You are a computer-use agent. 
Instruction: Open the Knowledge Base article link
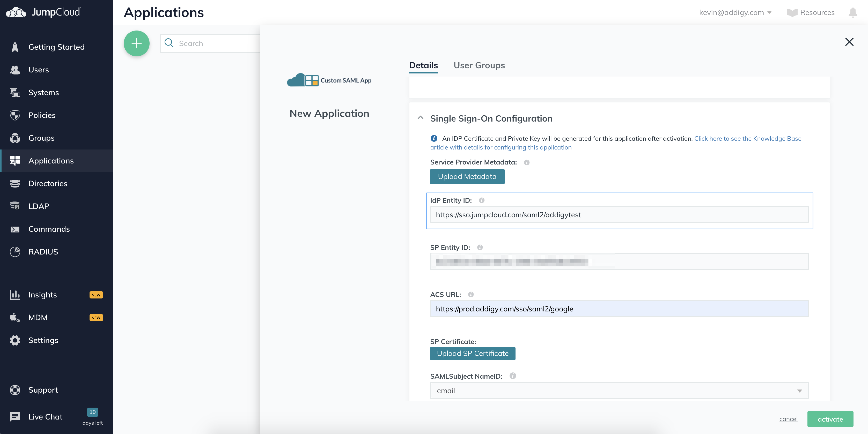pos(616,143)
